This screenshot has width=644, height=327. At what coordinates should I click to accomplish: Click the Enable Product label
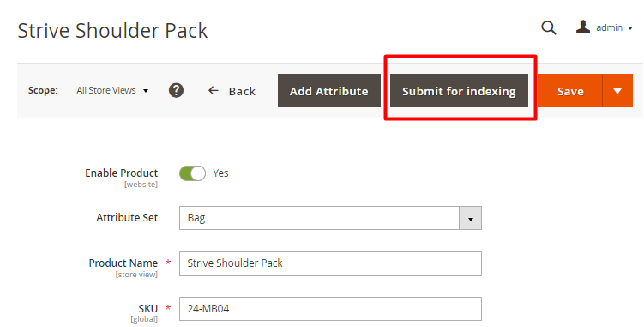tap(121, 173)
